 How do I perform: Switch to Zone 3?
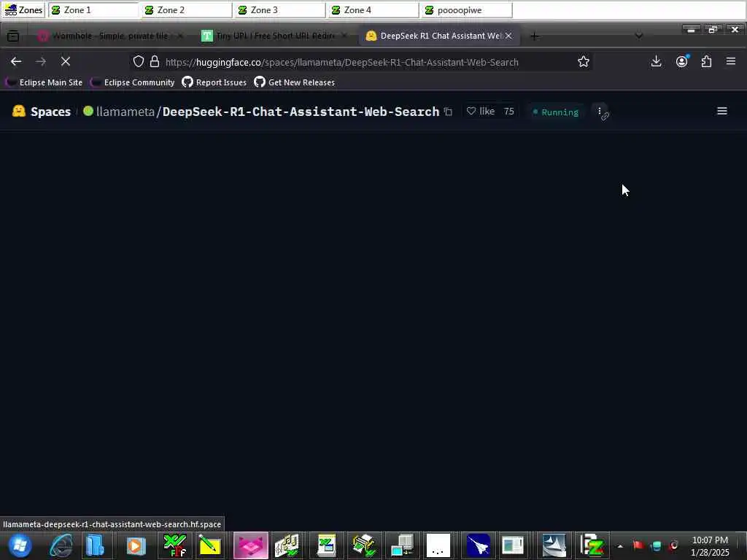click(280, 10)
